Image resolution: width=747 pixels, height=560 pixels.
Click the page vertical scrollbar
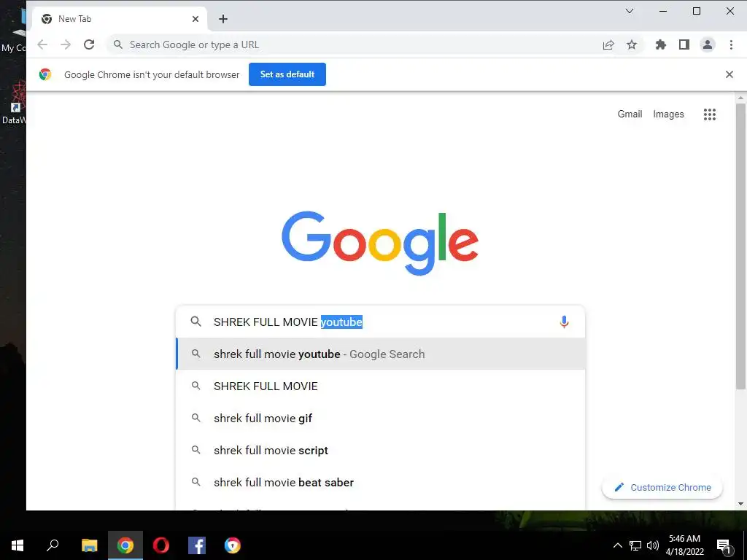[x=740, y=301]
